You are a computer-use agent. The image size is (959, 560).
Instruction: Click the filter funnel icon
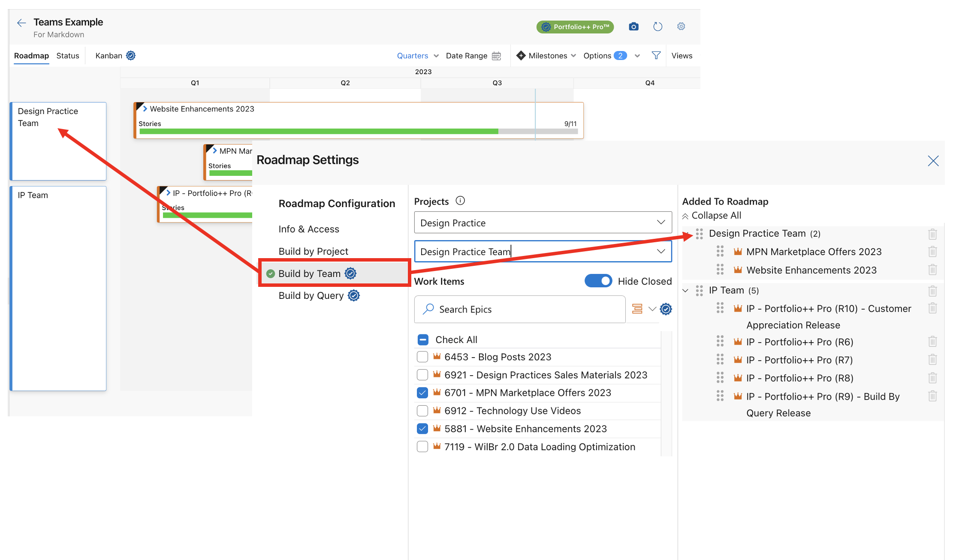coord(656,55)
